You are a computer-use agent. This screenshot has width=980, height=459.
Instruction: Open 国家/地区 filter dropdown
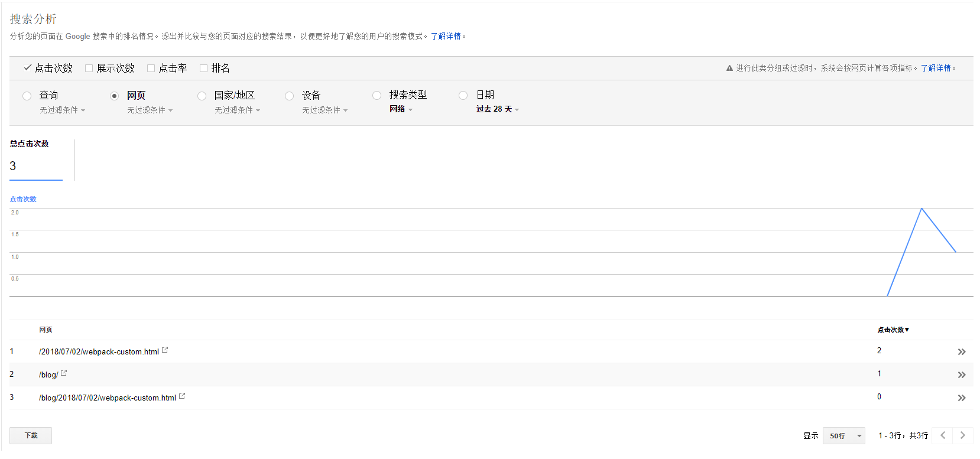tap(238, 110)
